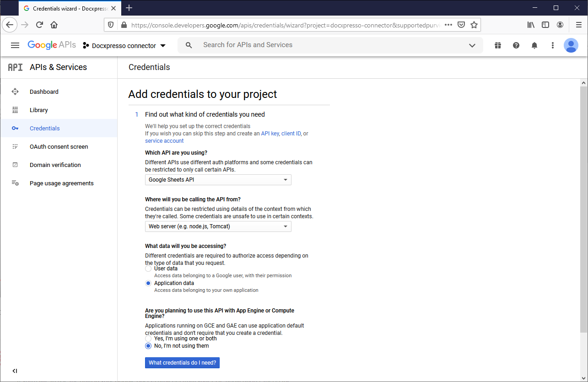The height and width of the screenshot is (382, 588).
Task: Open the help question mark icon
Action: click(516, 45)
